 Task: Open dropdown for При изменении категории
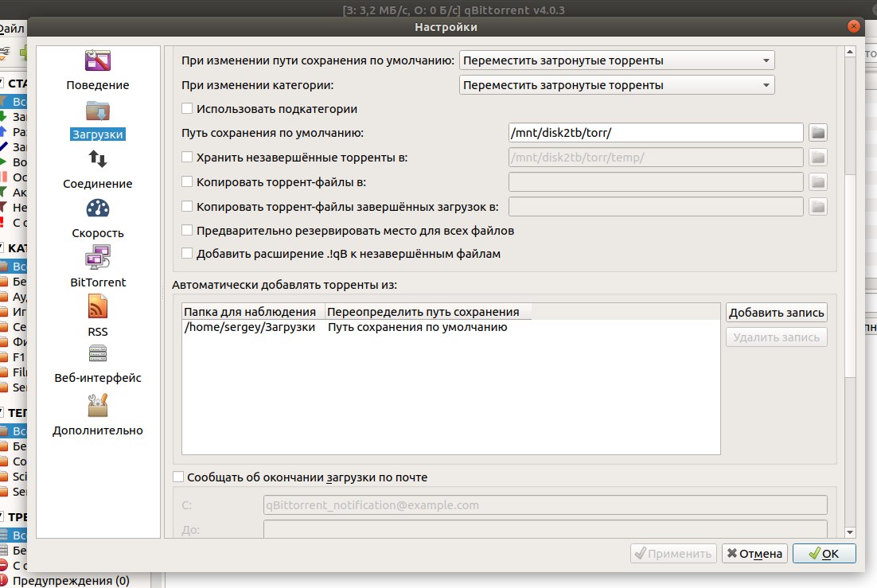click(616, 85)
